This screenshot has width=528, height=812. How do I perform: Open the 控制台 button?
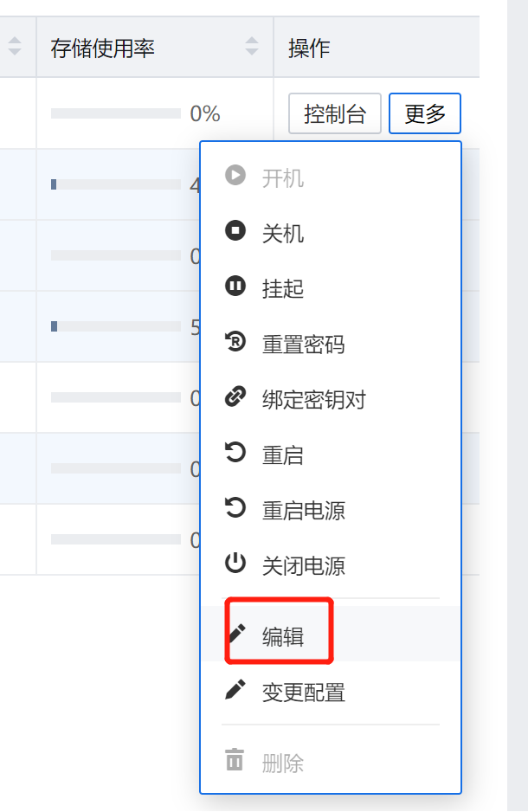pos(335,113)
